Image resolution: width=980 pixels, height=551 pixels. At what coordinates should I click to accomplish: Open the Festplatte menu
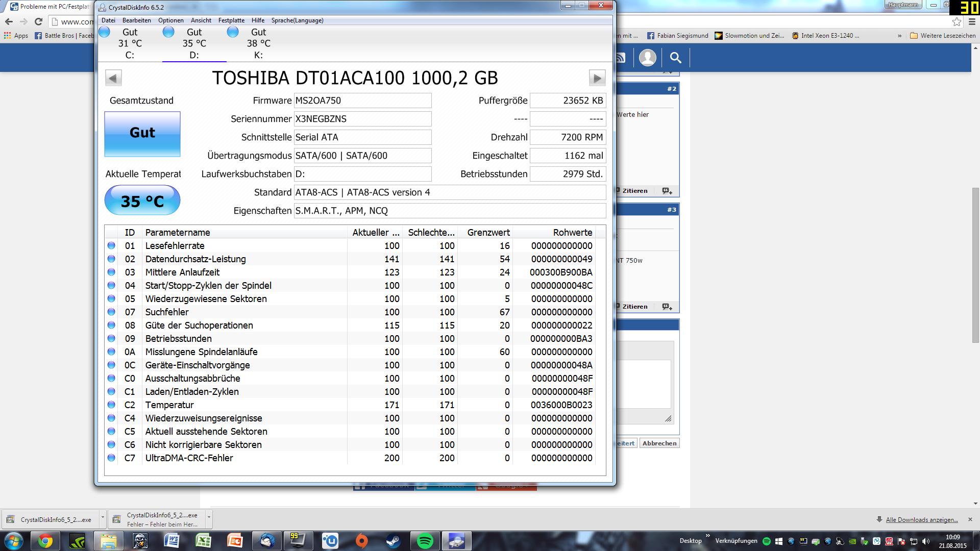231,20
